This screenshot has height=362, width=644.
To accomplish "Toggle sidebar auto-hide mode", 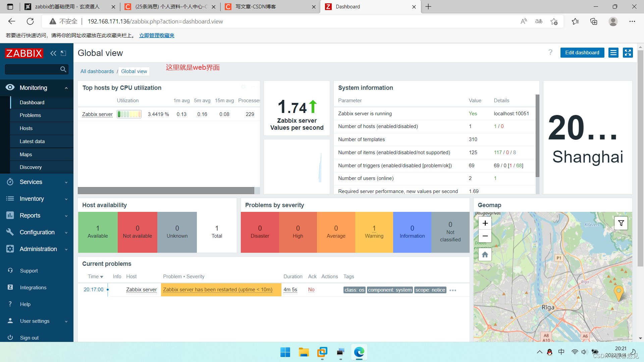I will (x=63, y=53).
